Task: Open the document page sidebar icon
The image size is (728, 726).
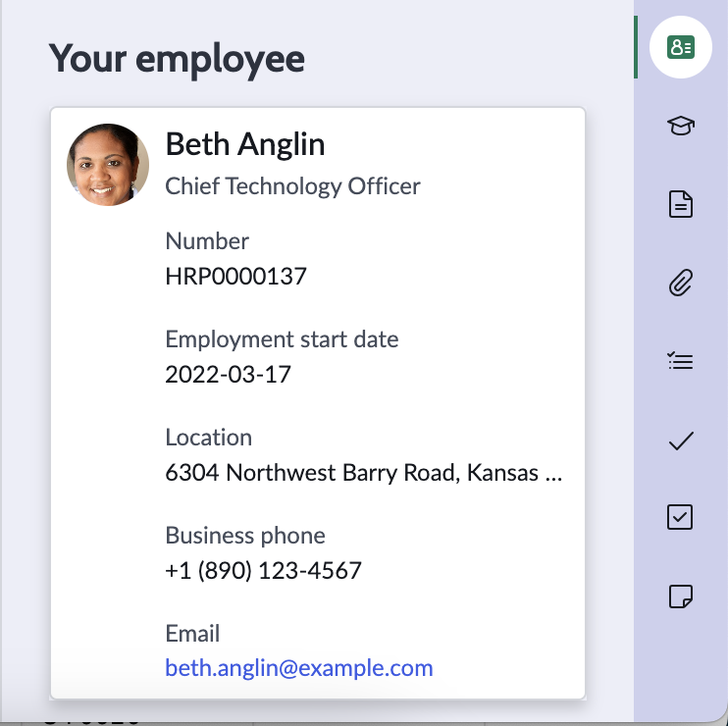Action: 681,204
